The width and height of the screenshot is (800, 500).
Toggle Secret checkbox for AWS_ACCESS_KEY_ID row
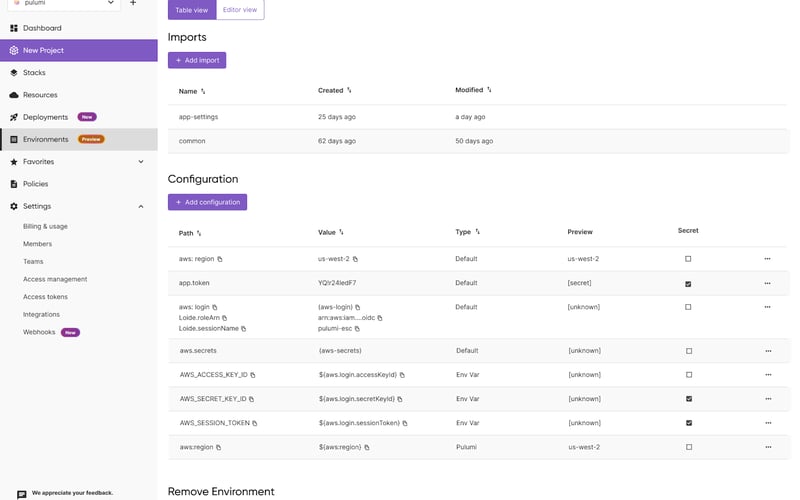click(689, 374)
